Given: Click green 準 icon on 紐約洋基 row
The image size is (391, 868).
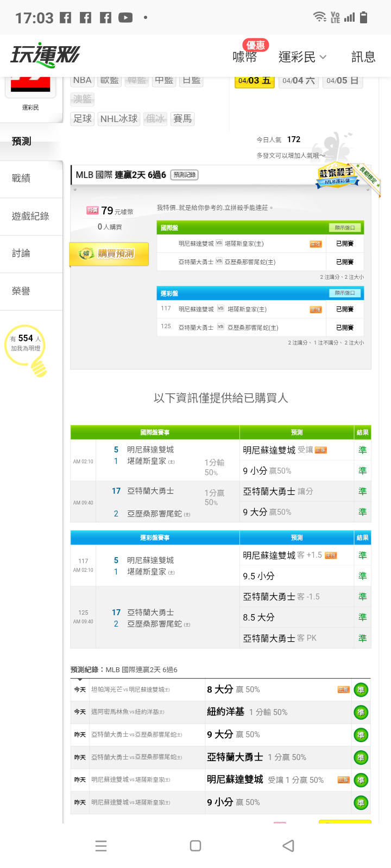Looking at the screenshot, I should [x=361, y=712].
